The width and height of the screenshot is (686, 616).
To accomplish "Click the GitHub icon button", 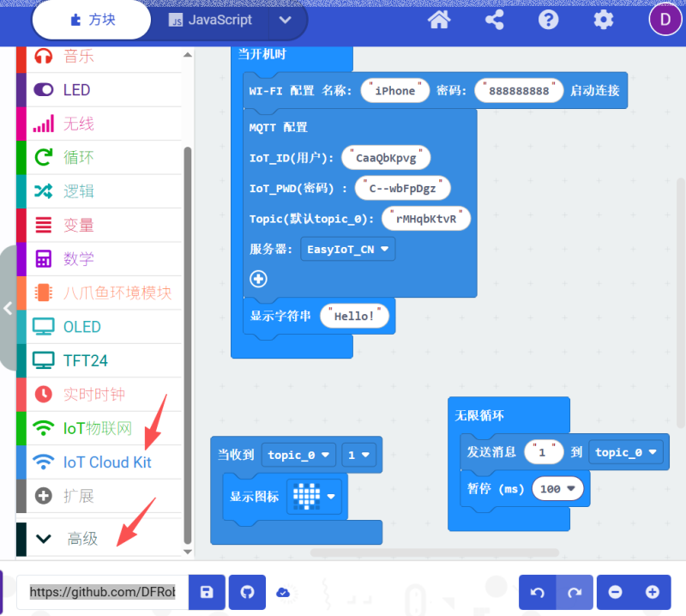I will tap(247, 592).
